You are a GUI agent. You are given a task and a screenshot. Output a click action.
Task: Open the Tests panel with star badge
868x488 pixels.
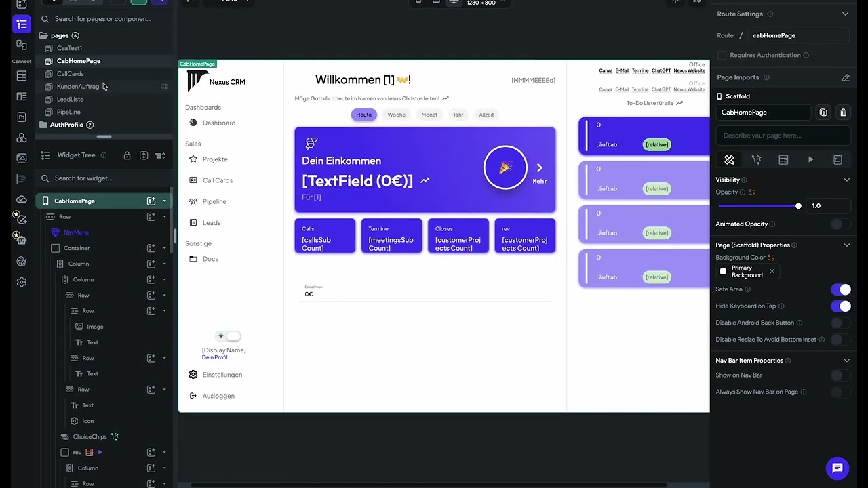click(21, 218)
